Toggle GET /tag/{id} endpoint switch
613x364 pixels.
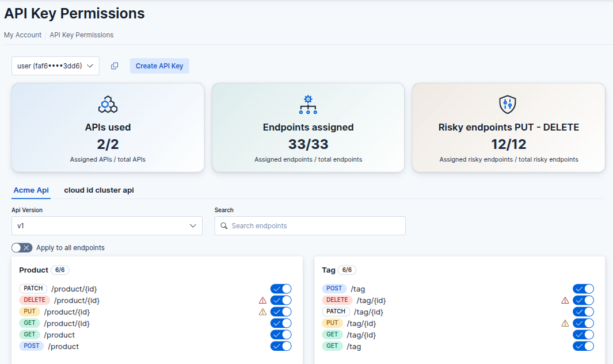[x=583, y=335]
